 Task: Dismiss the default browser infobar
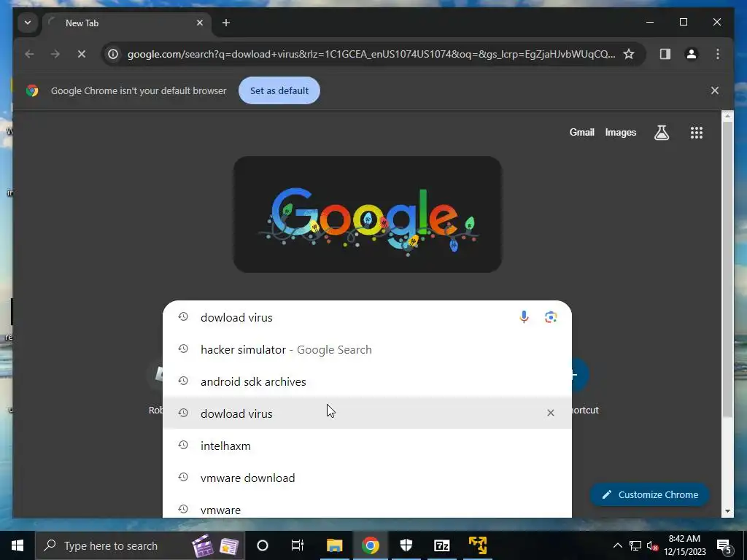715,90
